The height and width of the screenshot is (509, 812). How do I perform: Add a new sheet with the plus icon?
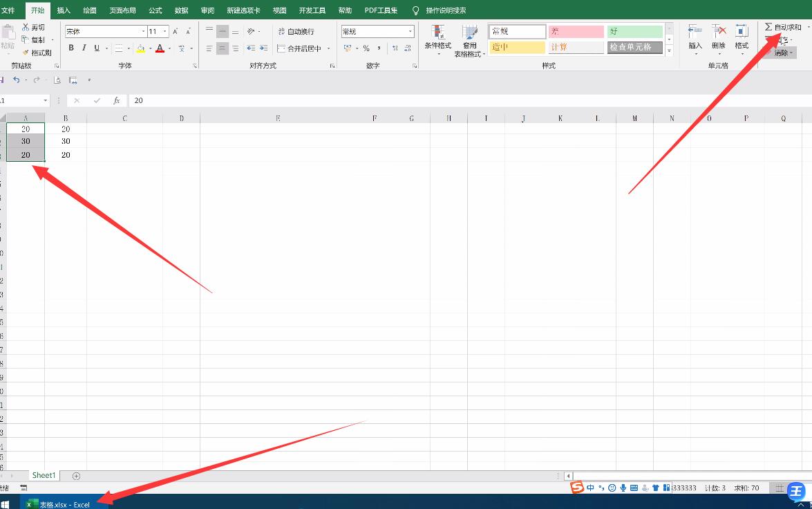tap(76, 476)
